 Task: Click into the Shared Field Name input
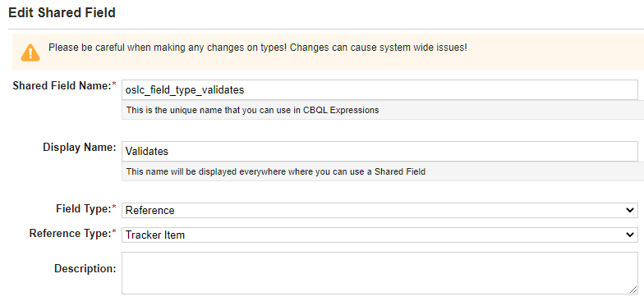pyautogui.click(x=379, y=90)
